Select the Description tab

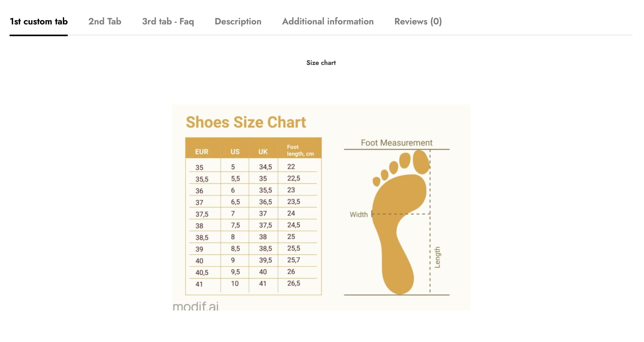[x=238, y=21]
